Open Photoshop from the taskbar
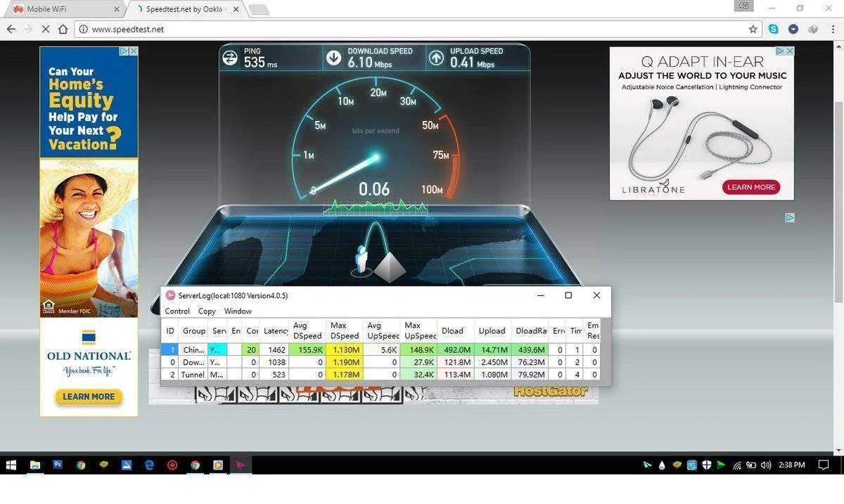 tap(58, 465)
